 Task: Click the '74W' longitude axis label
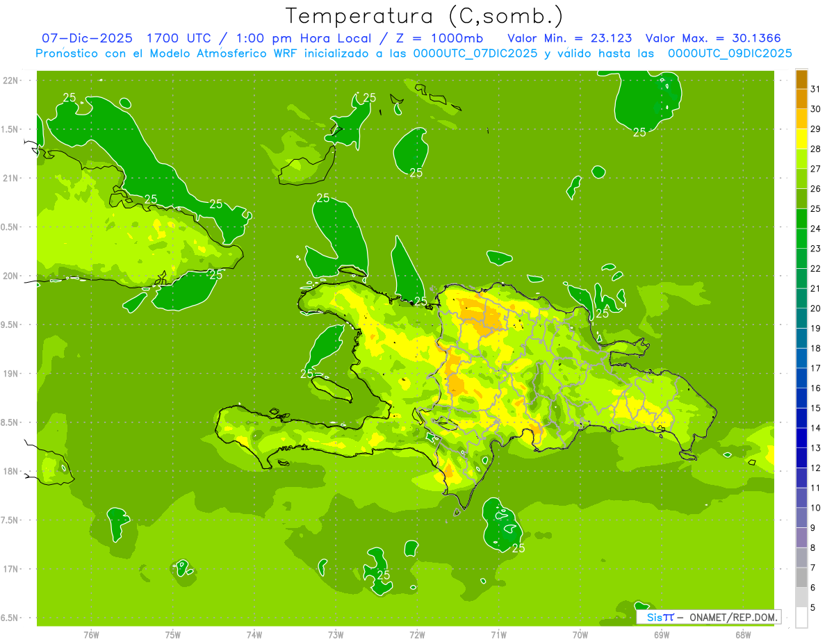tap(254, 635)
